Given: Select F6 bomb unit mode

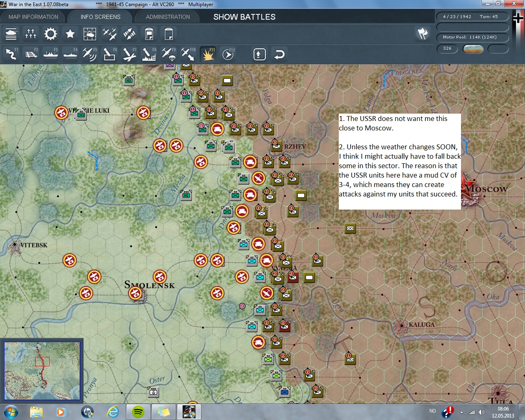Looking at the screenshot, I should coord(110,54).
